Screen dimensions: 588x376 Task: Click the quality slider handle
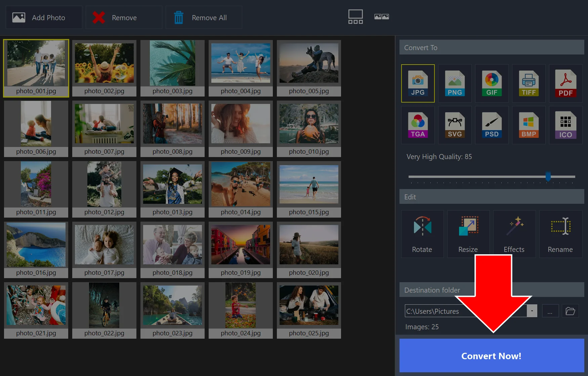(548, 176)
